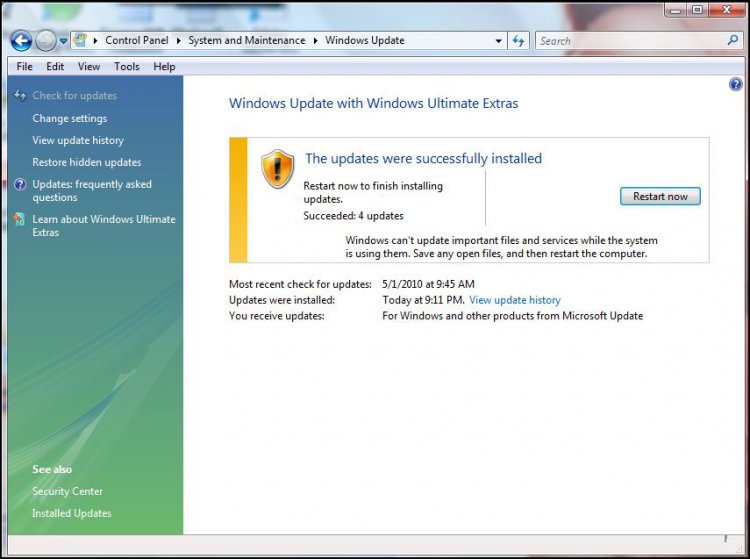Viewport: 750px width, 559px height.
Task: Open Learn about Windows Ultimate Extras
Action: click(104, 226)
